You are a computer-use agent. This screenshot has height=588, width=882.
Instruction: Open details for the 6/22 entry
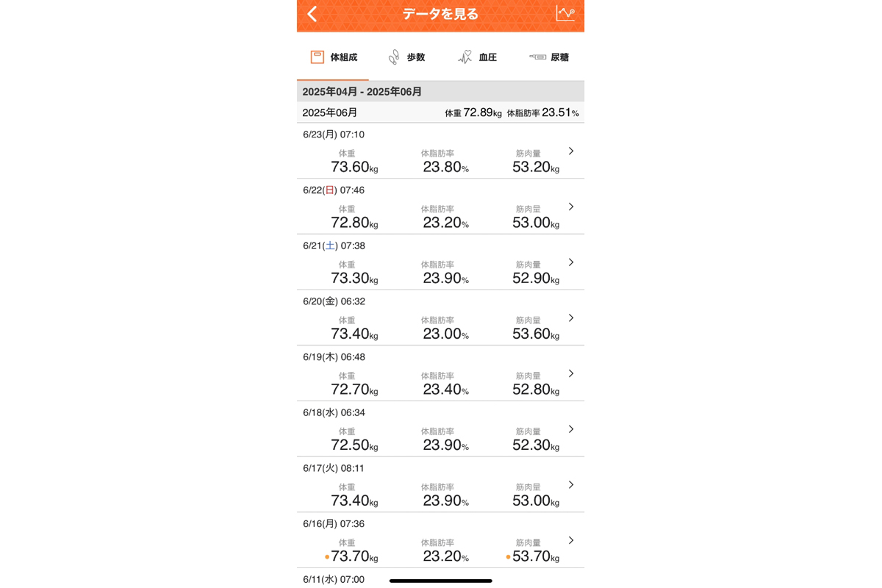coord(570,207)
